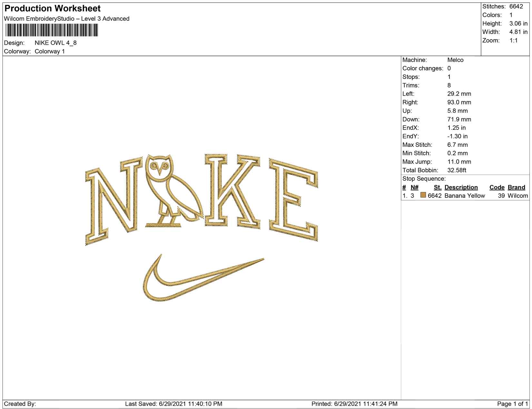532x409 pixels.
Task: Select the barcode under the worksheet title
Action: (x=51, y=31)
